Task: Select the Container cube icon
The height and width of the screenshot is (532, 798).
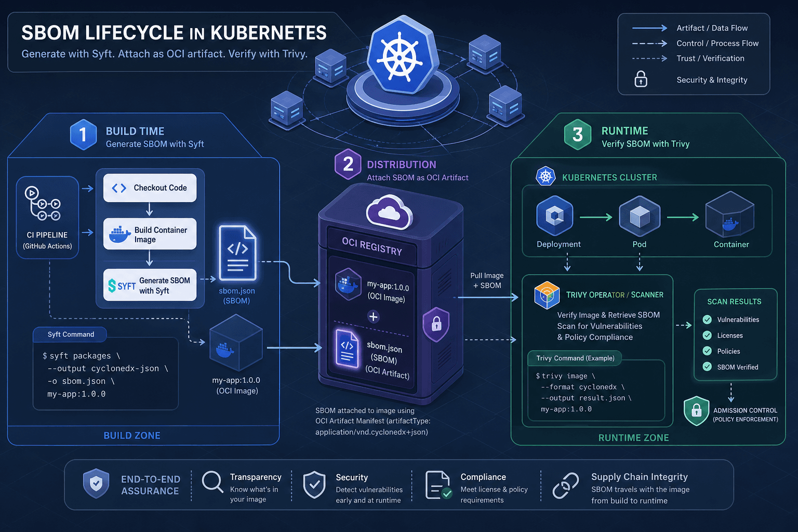Action: click(x=729, y=215)
